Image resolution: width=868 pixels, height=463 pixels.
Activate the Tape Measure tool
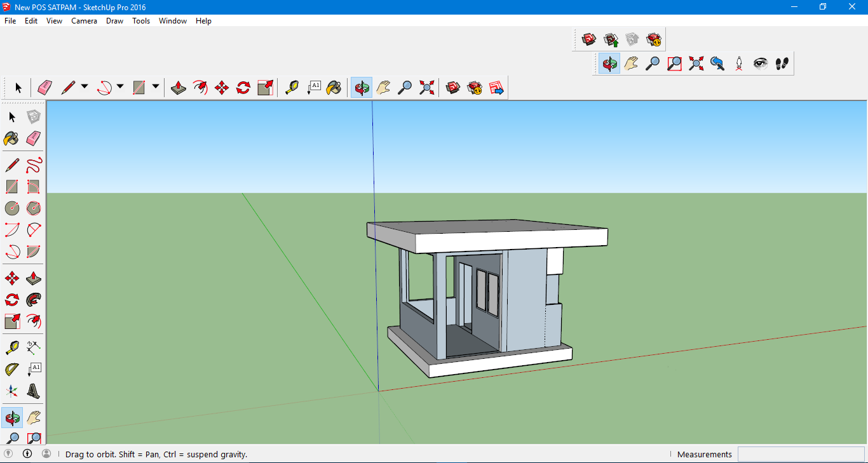[292, 87]
